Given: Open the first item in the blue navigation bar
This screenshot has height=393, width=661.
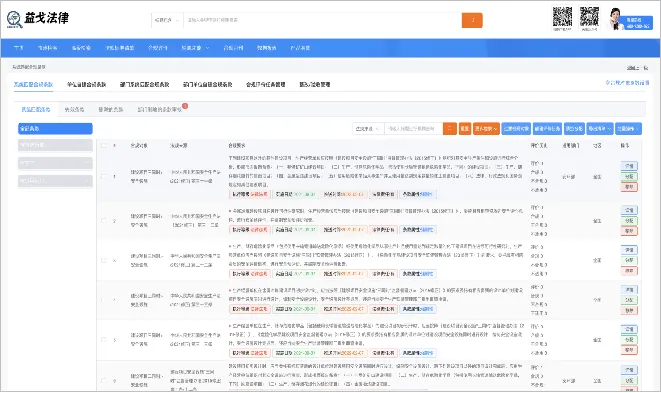Looking at the screenshot, I should (x=19, y=48).
